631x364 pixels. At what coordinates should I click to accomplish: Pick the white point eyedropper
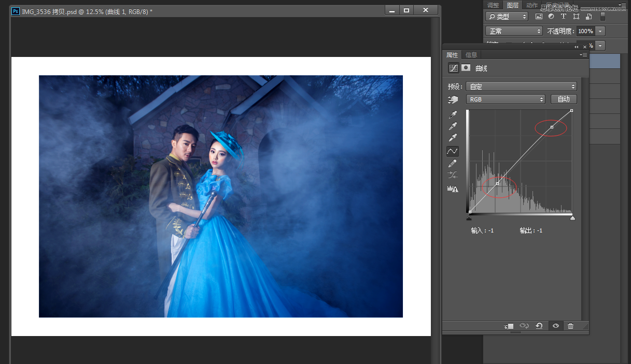pos(453,138)
